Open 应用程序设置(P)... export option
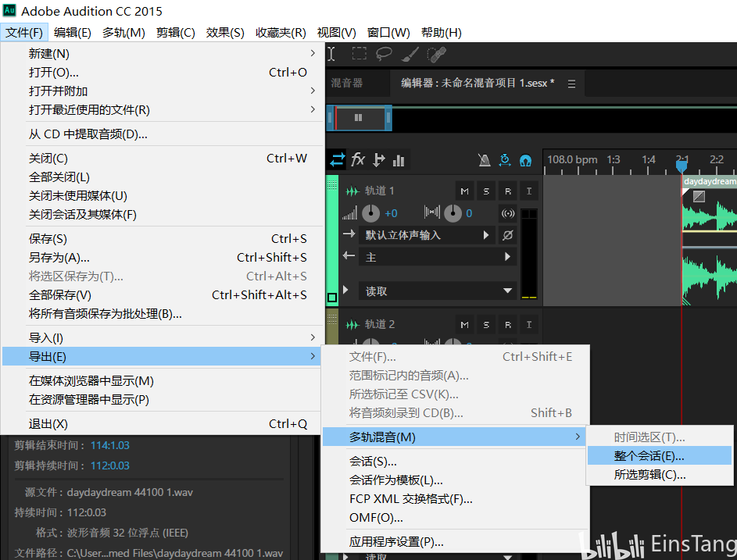This screenshot has width=737, height=560. click(x=456, y=542)
